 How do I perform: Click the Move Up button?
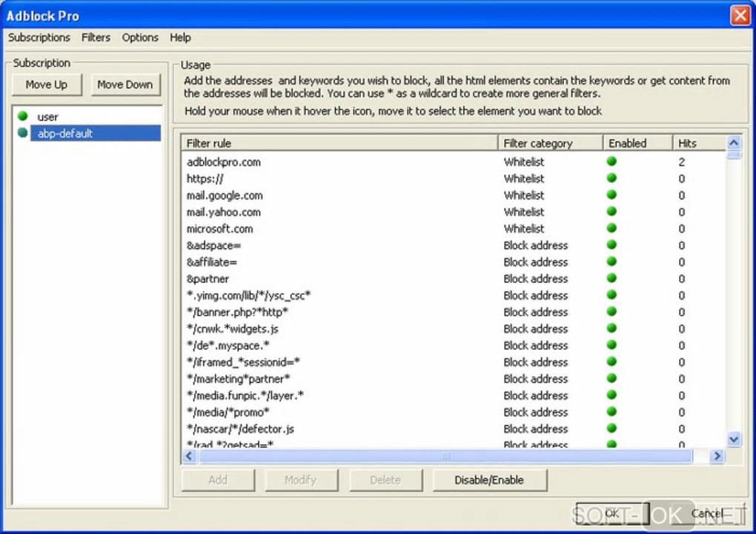coord(47,85)
